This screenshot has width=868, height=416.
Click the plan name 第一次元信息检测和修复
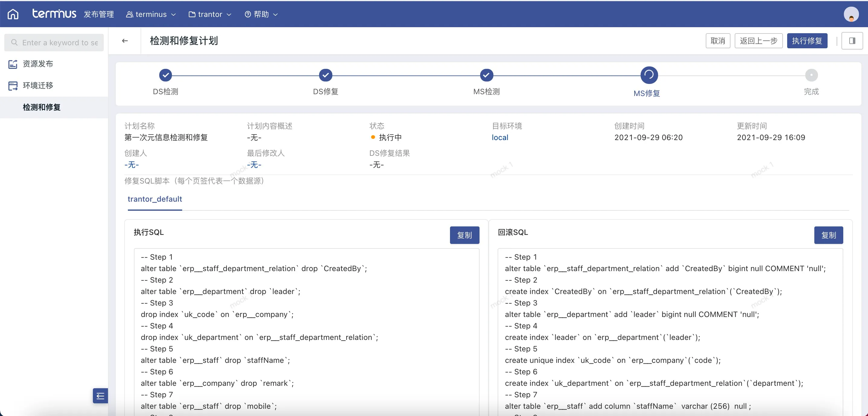coord(166,137)
